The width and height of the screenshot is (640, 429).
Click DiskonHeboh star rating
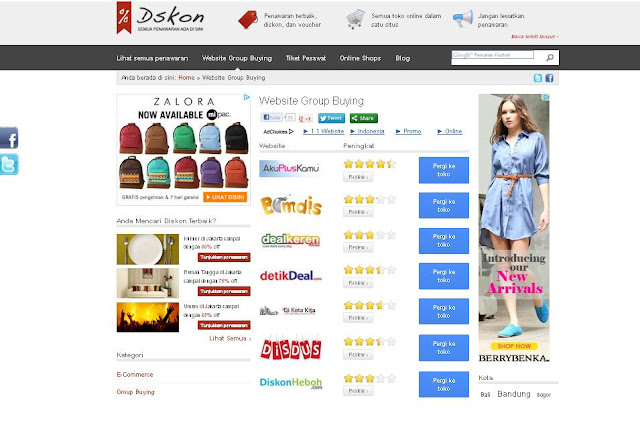point(370,378)
